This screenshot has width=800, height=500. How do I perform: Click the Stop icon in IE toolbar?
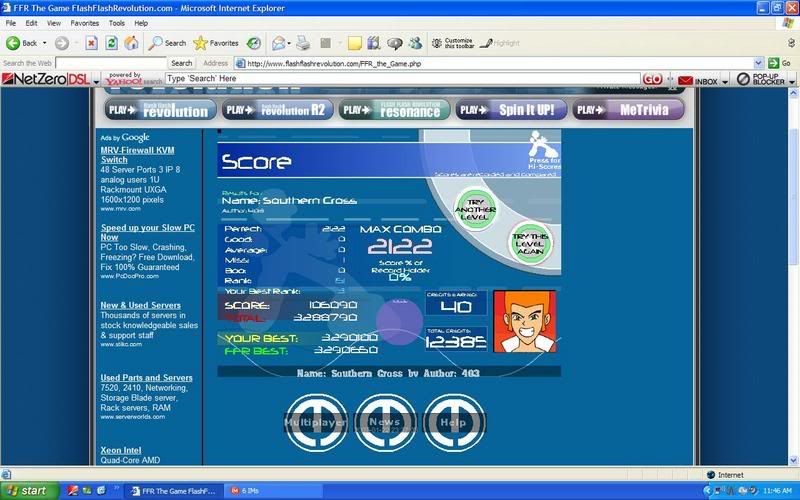(x=91, y=43)
